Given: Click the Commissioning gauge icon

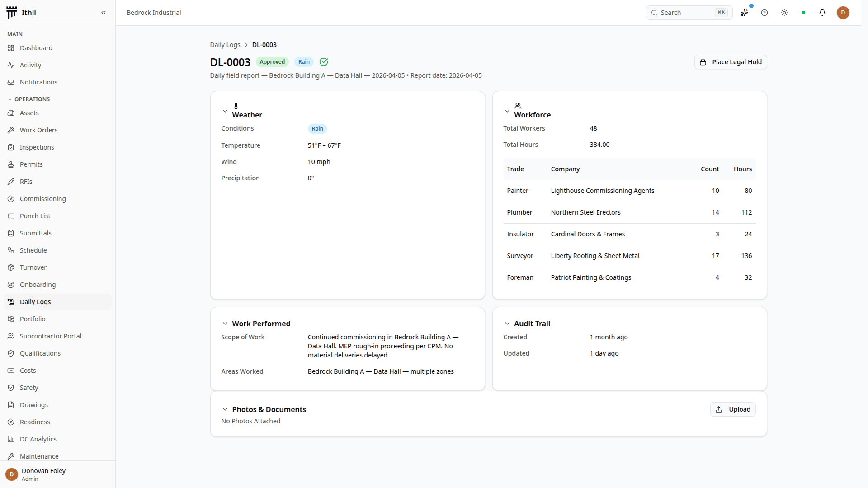Looking at the screenshot, I should (x=11, y=199).
